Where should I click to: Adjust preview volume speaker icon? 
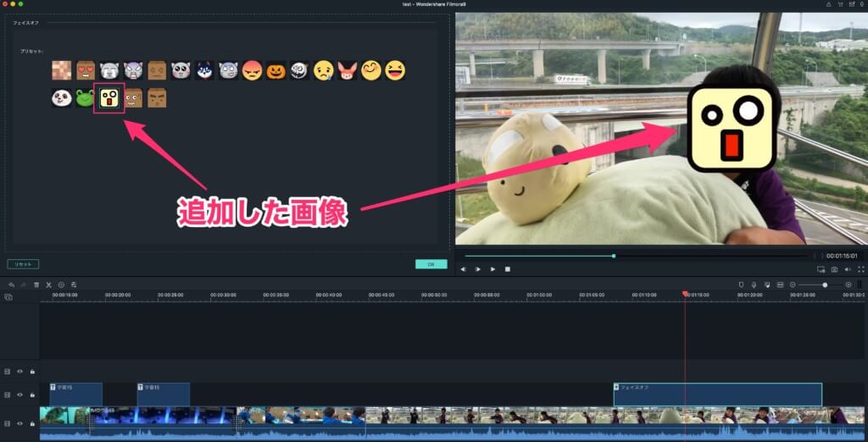847,269
